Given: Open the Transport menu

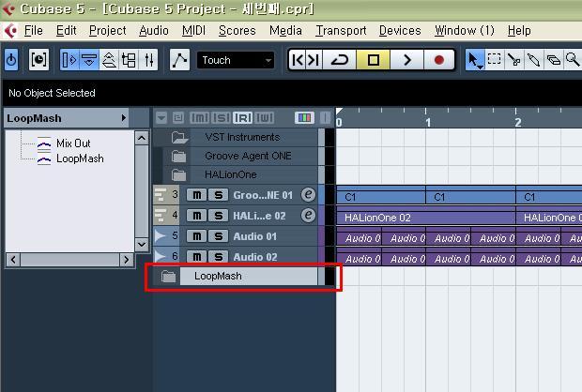Looking at the screenshot, I should tap(341, 30).
